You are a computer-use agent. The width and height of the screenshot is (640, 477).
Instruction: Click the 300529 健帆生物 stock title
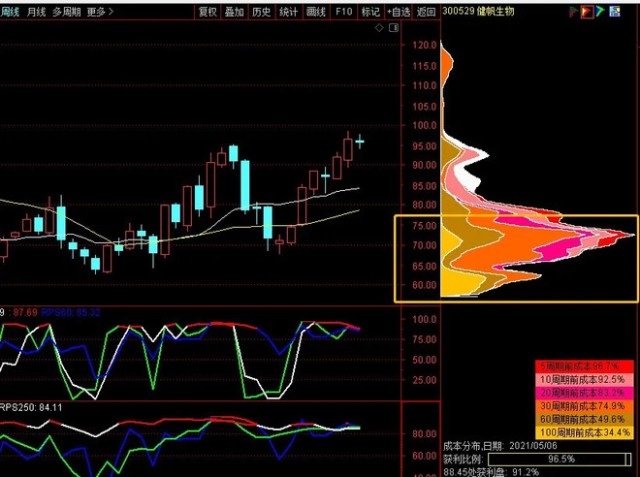coord(478,11)
